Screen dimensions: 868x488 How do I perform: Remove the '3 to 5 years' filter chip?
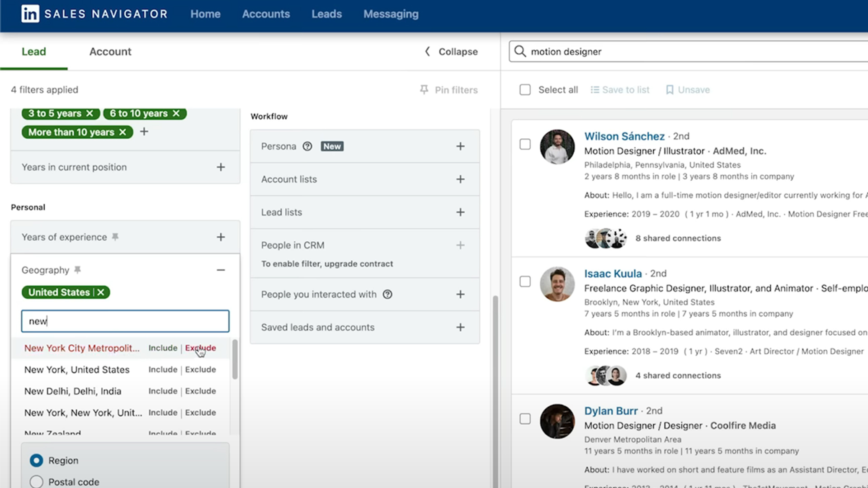tap(90, 113)
